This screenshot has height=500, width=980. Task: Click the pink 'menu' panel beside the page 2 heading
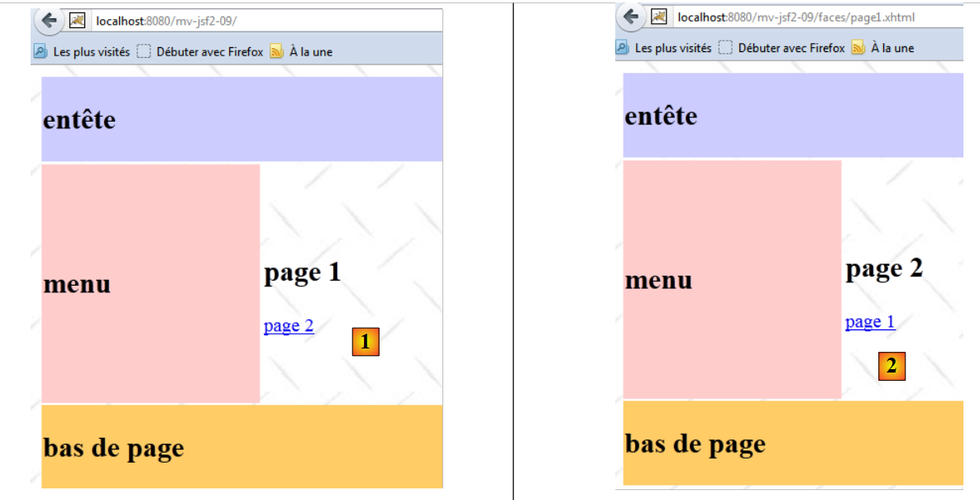tap(732, 279)
